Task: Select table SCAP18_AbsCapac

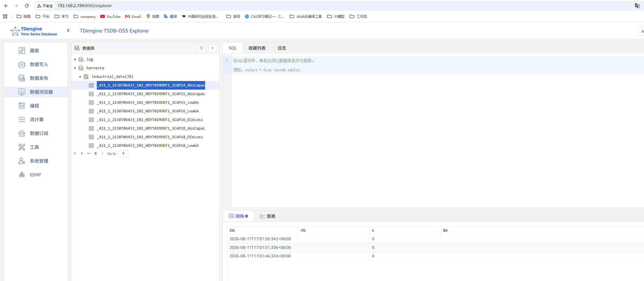Action: 151,128
